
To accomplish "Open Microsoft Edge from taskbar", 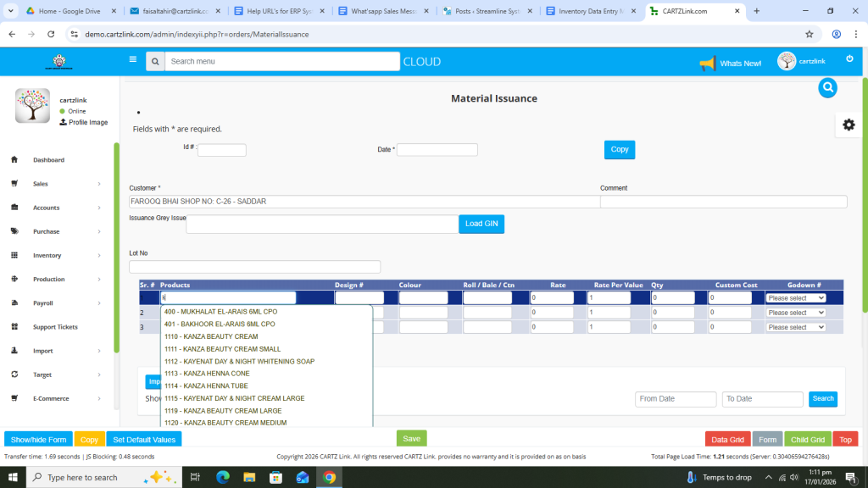I will point(223,477).
